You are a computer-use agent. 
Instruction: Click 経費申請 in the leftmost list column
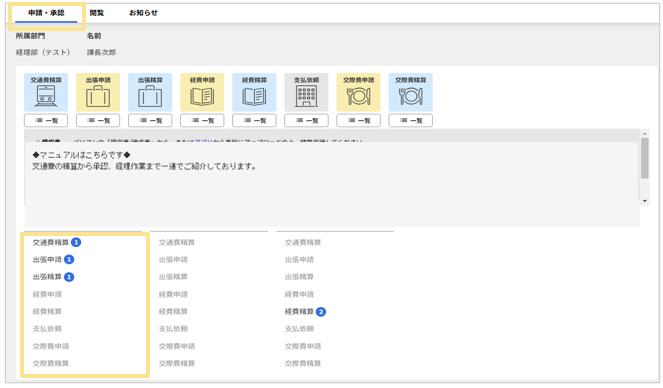pyautogui.click(x=47, y=294)
